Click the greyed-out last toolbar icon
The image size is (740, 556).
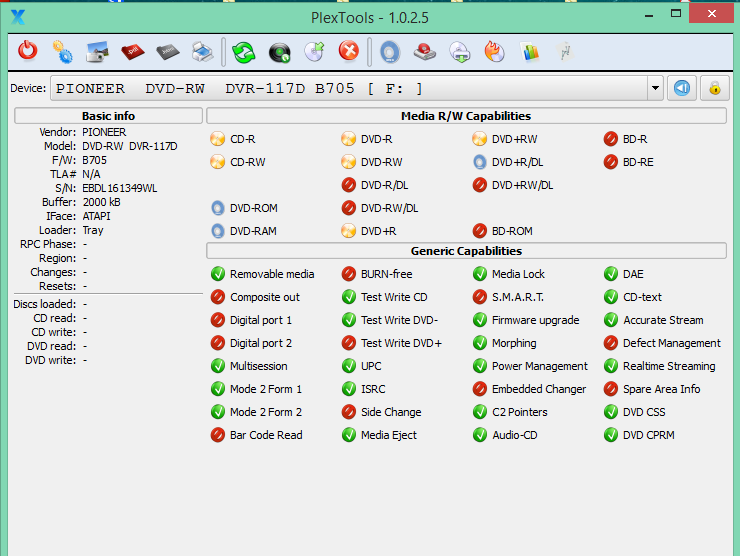tap(565, 52)
